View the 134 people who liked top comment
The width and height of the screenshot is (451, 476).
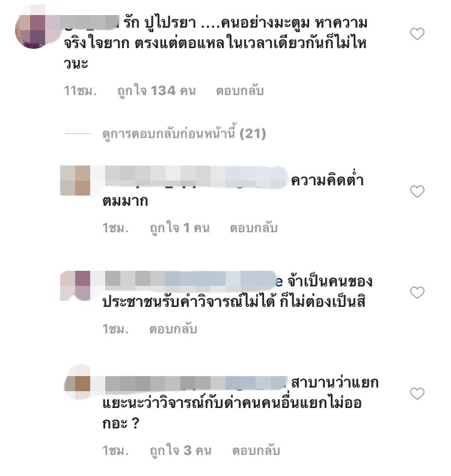pyautogui.click(x=156, y=91)
